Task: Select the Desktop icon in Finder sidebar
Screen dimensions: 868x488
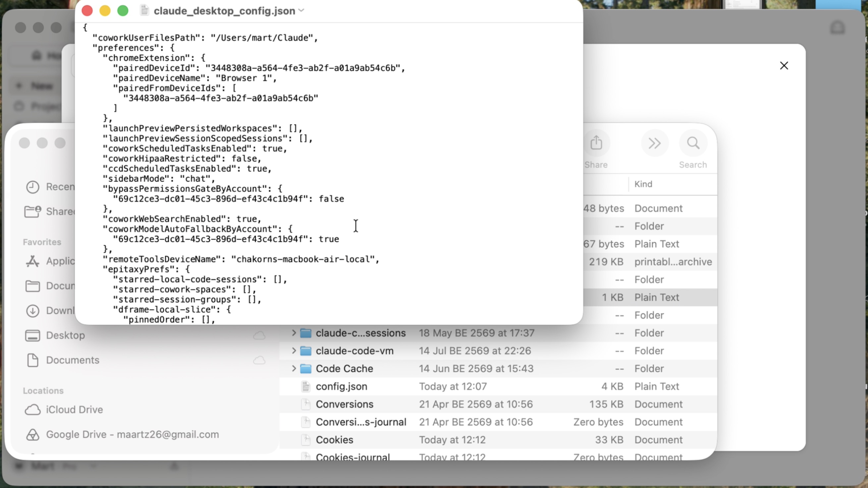Action: point(33,335)
